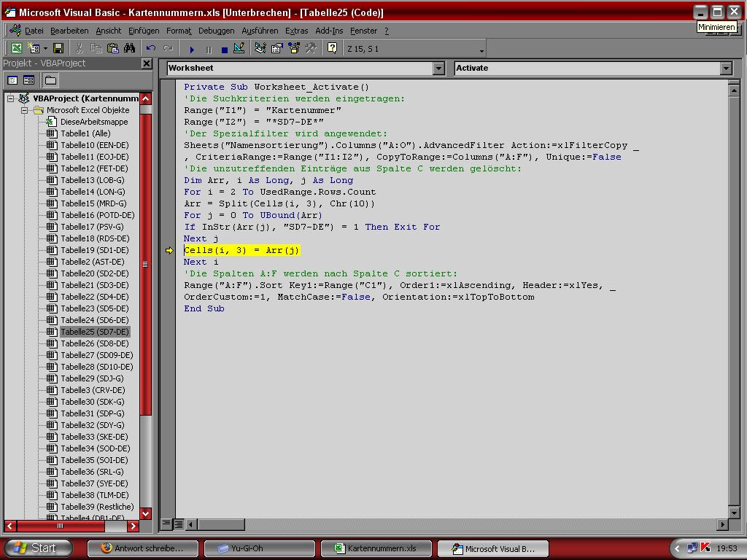Open the Ausführen menu

(x=260, y=31)
